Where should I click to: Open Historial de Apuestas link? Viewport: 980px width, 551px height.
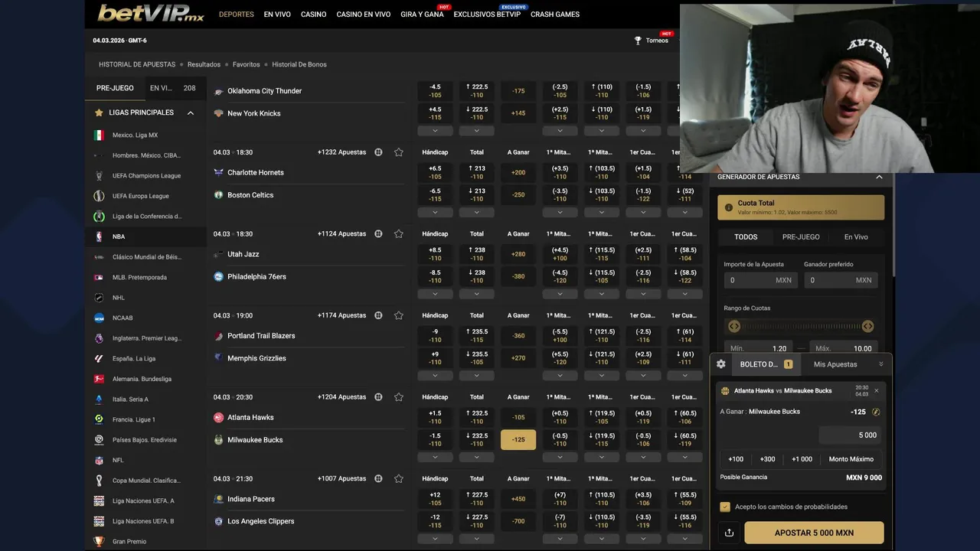137,65
